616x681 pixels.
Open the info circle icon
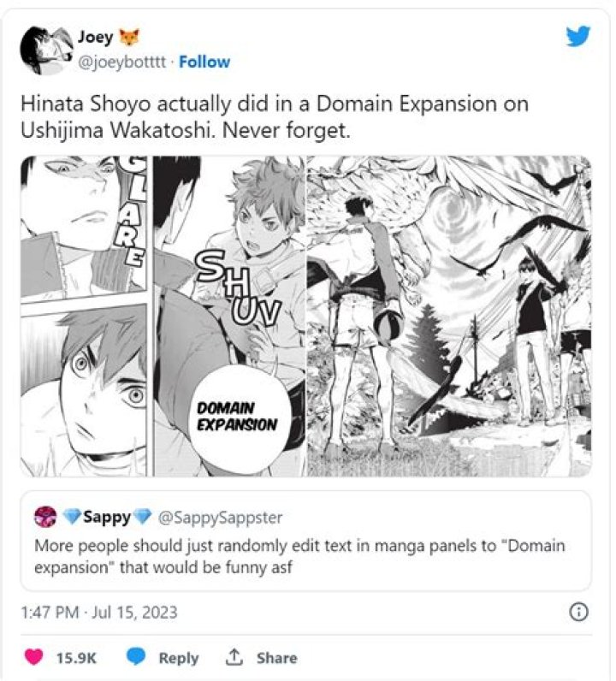(x=578, y=612)
